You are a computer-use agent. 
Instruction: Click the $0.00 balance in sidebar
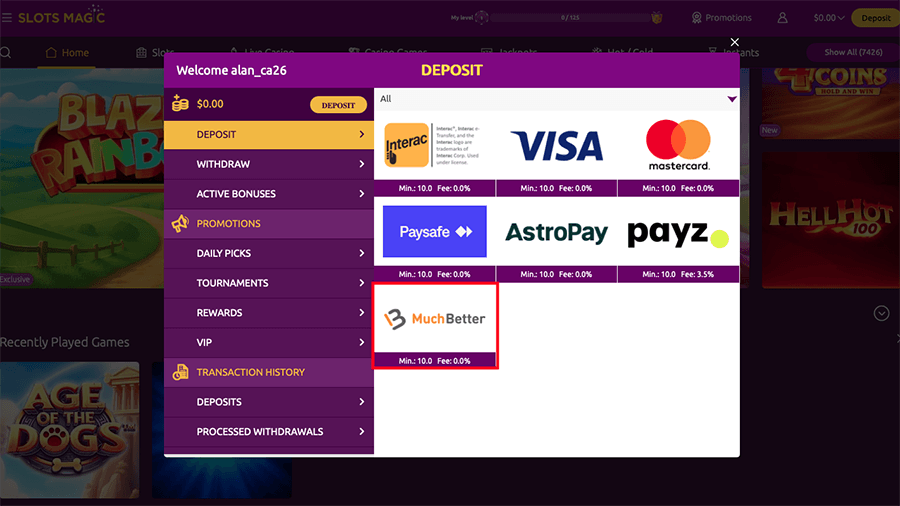point(210,104)
